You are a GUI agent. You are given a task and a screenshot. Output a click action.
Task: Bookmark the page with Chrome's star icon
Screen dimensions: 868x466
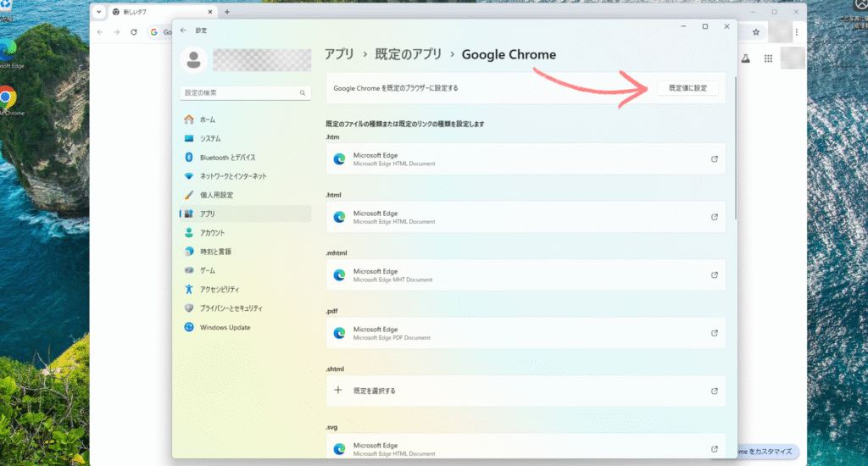755,32
